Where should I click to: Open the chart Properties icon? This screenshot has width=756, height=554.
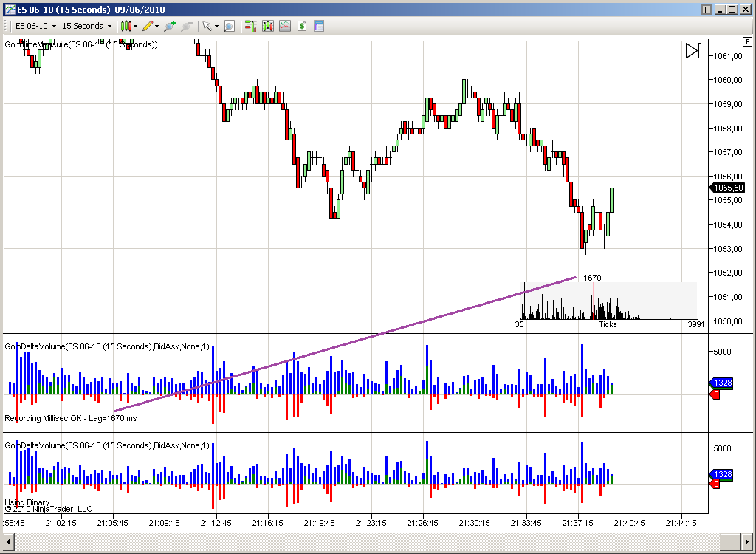click(319, 26)
